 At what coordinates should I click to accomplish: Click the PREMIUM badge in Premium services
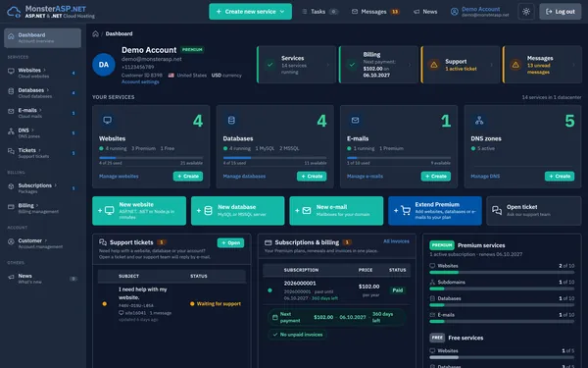pos(442,245)
